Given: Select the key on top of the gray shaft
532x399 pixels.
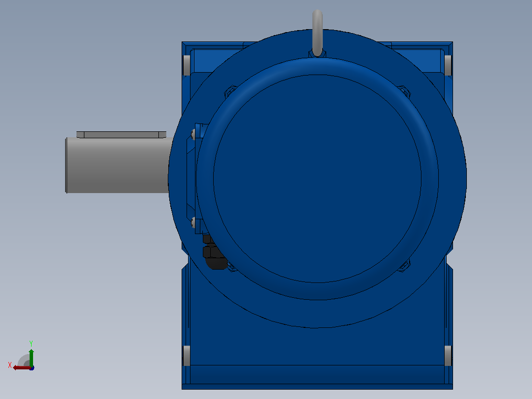Looking at the screenshot, I should coord(121,135).
